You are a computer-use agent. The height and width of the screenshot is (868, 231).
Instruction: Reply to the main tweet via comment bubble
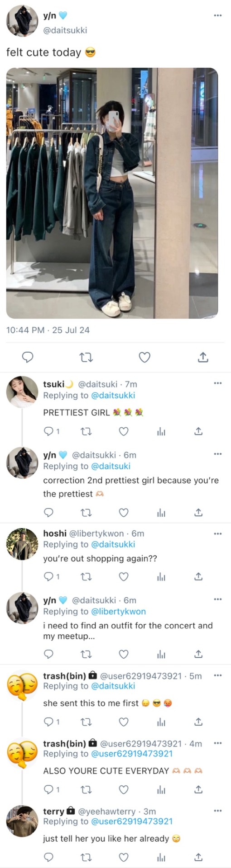point(28,358)
